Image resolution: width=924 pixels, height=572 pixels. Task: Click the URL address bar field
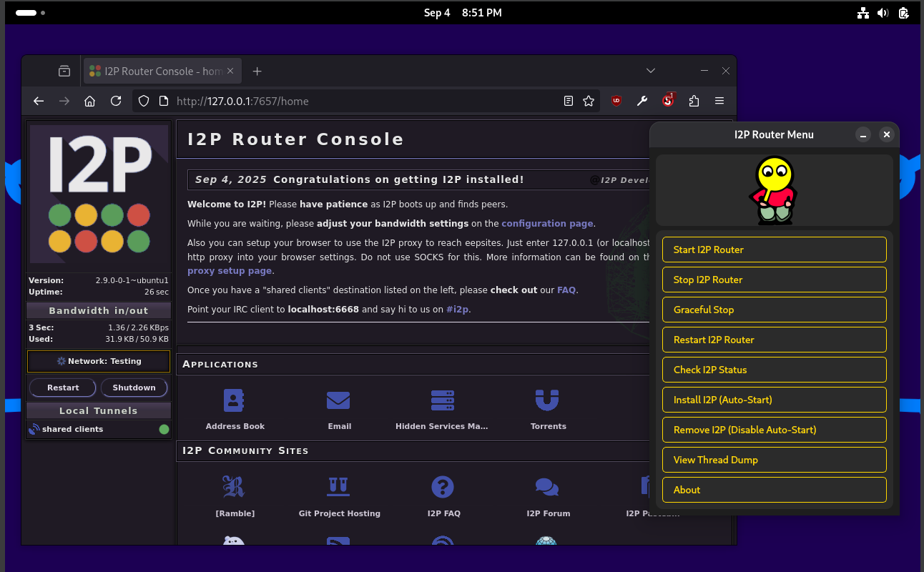coord(365,101)
